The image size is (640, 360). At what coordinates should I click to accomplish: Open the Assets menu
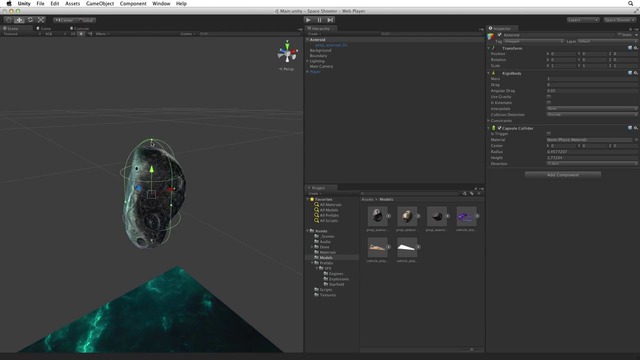[x=73, y=3]
